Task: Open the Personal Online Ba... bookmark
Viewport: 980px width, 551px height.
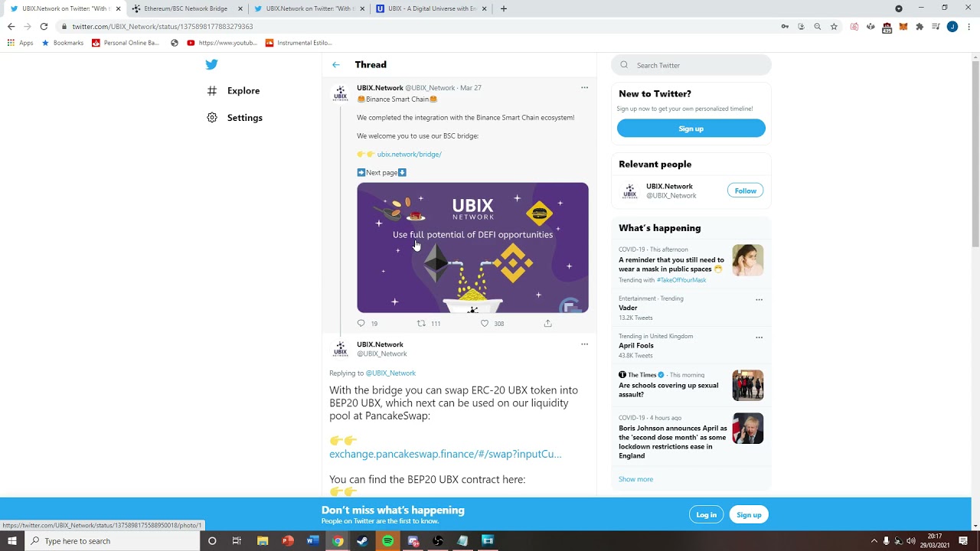Action: click(126, 43)
